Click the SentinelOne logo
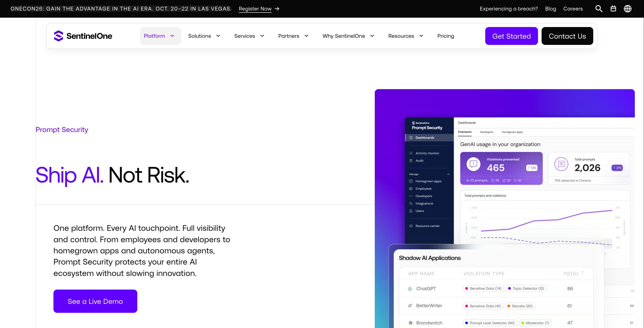The width and height of the screenshot is (644, 328). click(83, 36)
